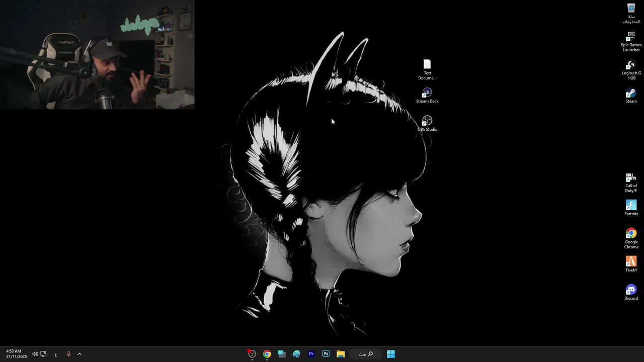Image resolution: width=644 pixels, height=362 pixels.
Task: Switch to Chrome in the taskbar
Action: click(267, 354)
